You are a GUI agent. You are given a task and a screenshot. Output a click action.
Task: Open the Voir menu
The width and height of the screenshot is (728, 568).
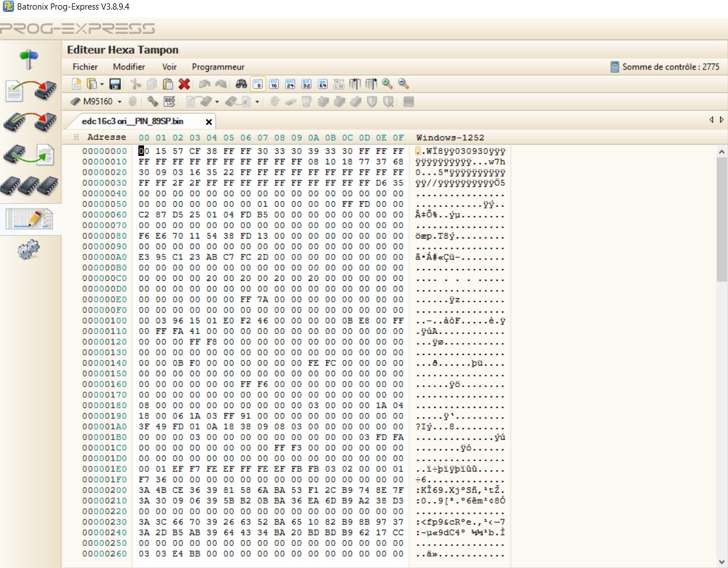(x=169, y=67)
